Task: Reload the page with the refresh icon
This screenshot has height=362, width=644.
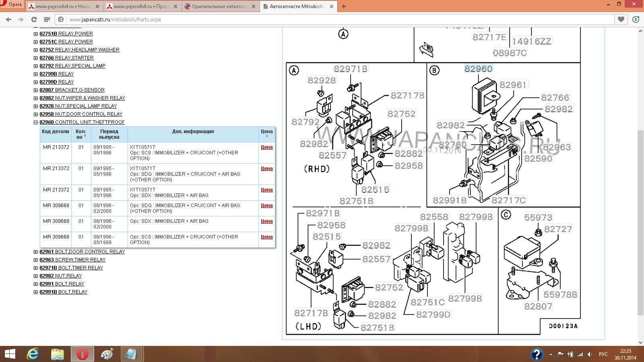Action: pos(34,19)
